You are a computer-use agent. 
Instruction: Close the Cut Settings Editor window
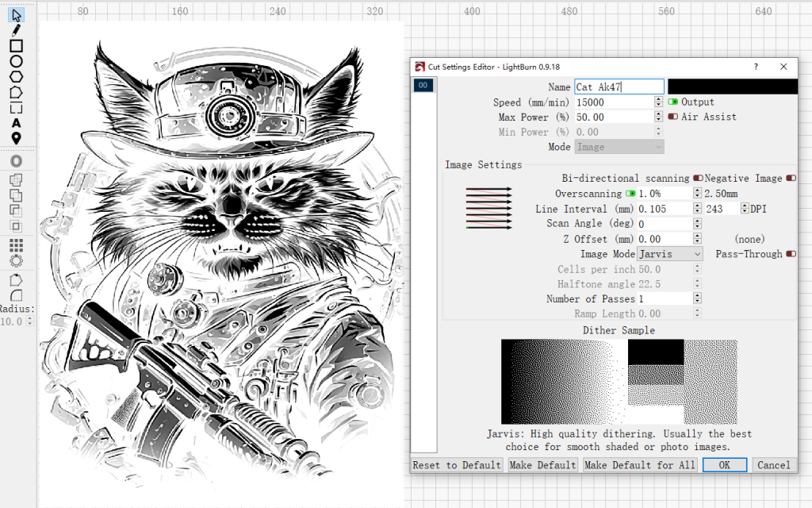click(x=783, y=67)
